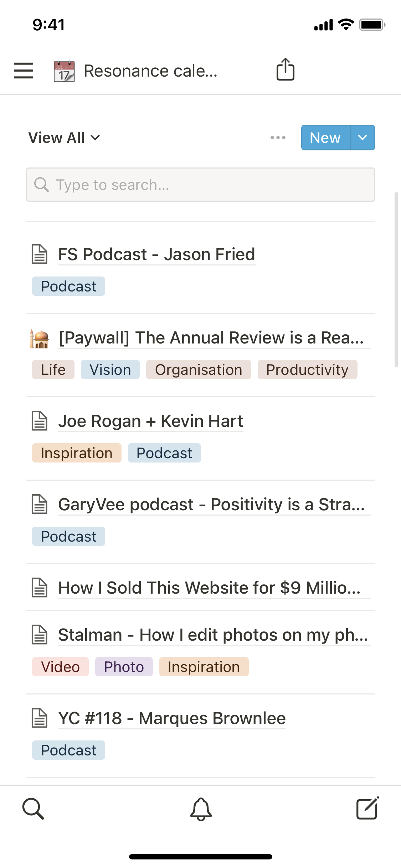Expand the View All dropdown
The width and height of the screenshot is (401, 868).
[64, 138]
